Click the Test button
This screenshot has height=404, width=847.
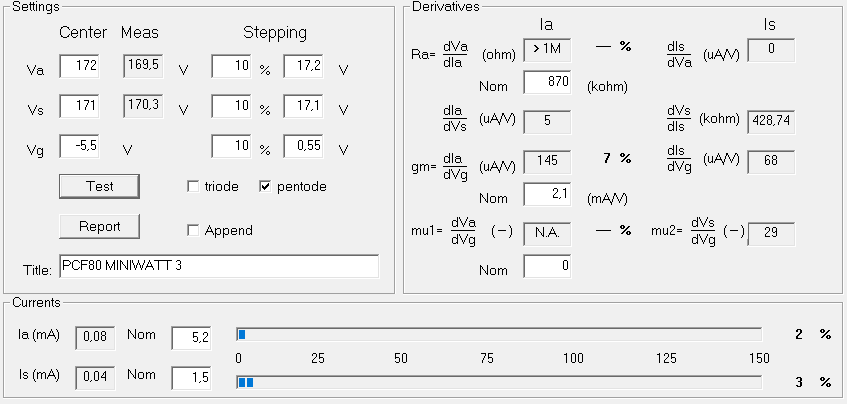99,186
